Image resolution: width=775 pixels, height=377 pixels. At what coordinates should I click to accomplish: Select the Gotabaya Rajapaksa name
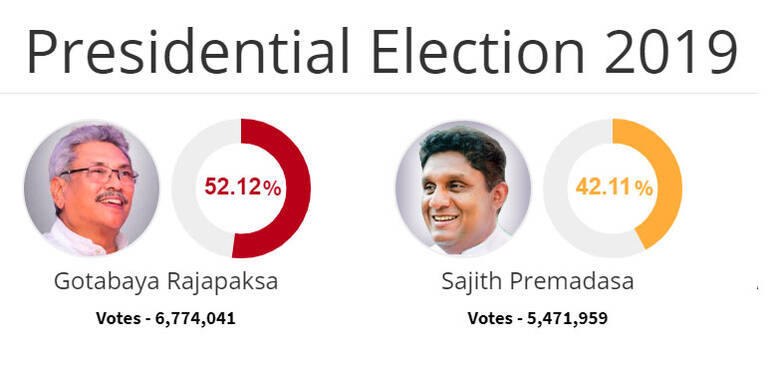coord(166,283)
